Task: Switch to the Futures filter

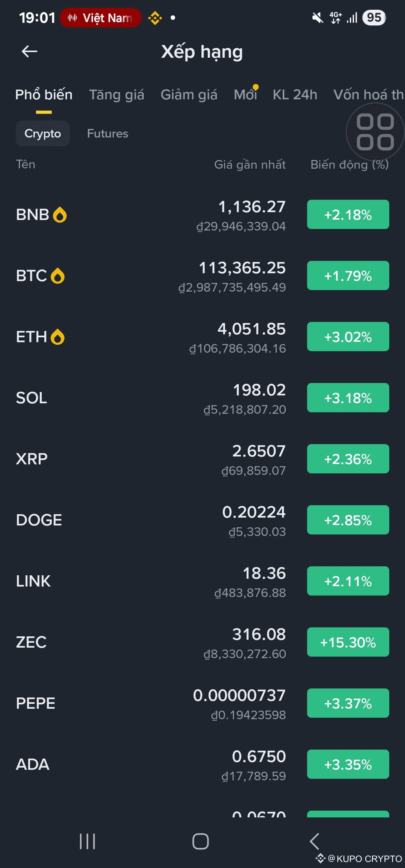Action: pyautogui.click(x=108, y=133)
